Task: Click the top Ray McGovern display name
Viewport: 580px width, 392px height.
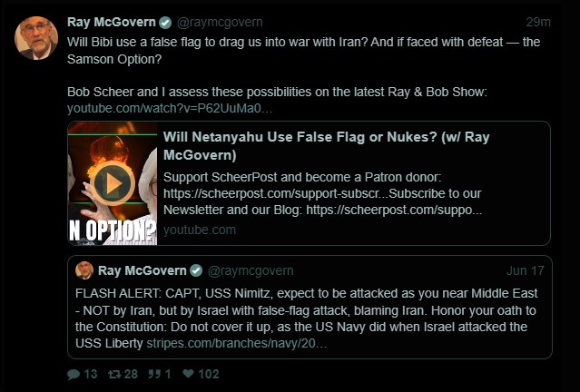Action: click(x=112, y=22)
